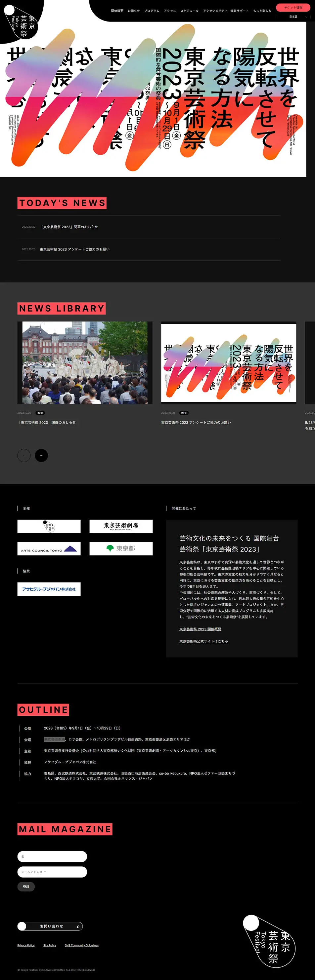315x980 pixels.
Task: Click the name input field in mail magazine
Action: pyautogui.click(x=52, y=856)
